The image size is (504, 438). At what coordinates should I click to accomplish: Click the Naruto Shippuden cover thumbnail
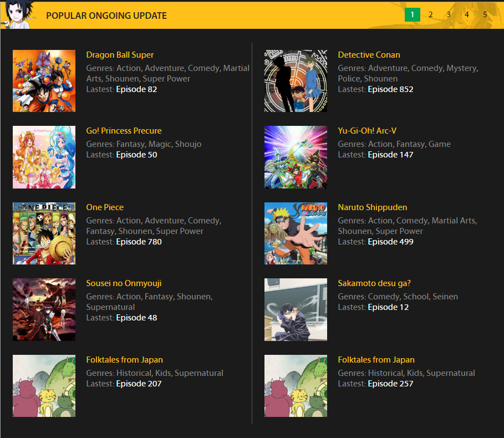[296, 233]
